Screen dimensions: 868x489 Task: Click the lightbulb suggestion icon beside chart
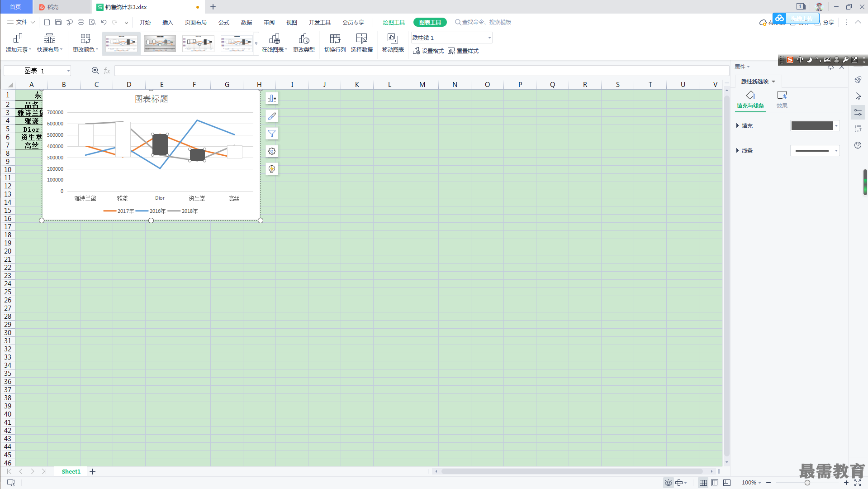click(x=272, y=169)
